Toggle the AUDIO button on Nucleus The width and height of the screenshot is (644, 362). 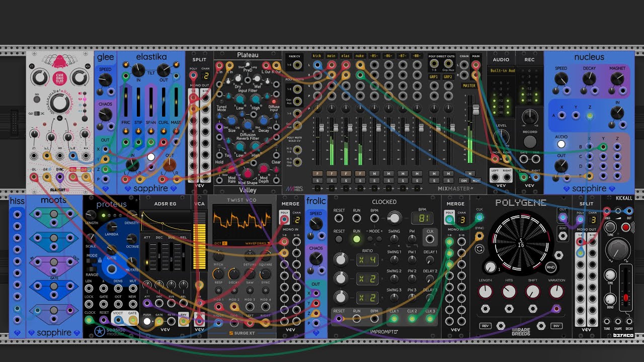click(x=561, y=144)
